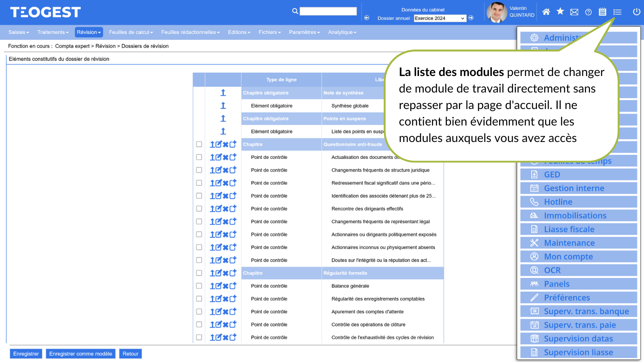
Task: Edit the Balance générale control point
Action: (219, 286)
